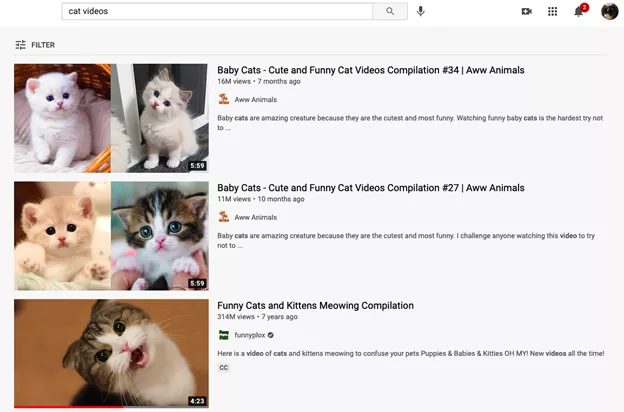Open Compilation #27 video thumbnail
The image size is (624, 412).
click(111, 236)
